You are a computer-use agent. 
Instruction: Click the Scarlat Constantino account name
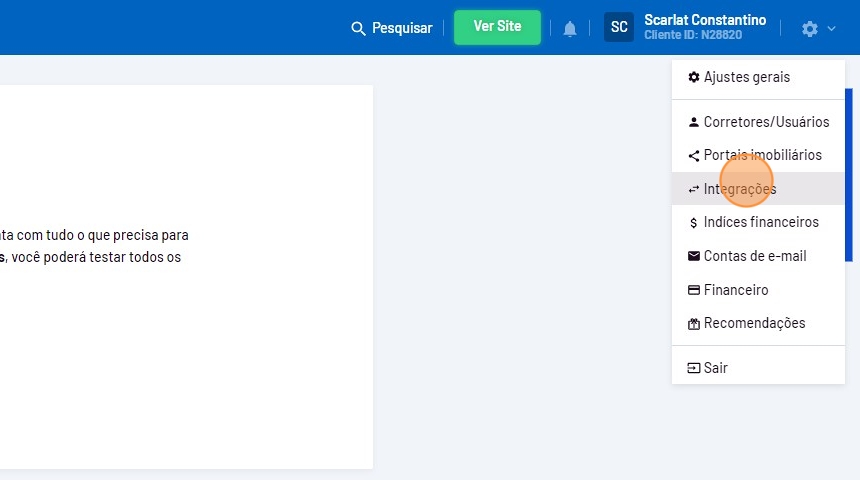705,21
